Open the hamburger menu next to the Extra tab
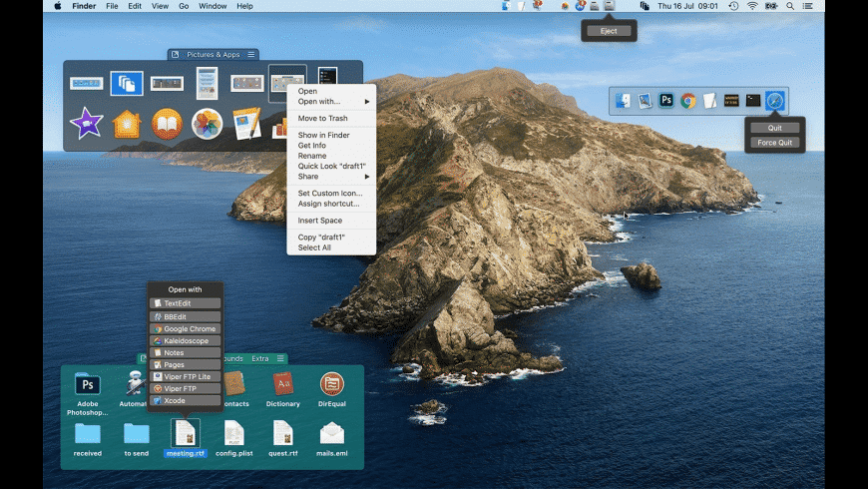This screenshot has width=868, height=489. click(281, 358)
